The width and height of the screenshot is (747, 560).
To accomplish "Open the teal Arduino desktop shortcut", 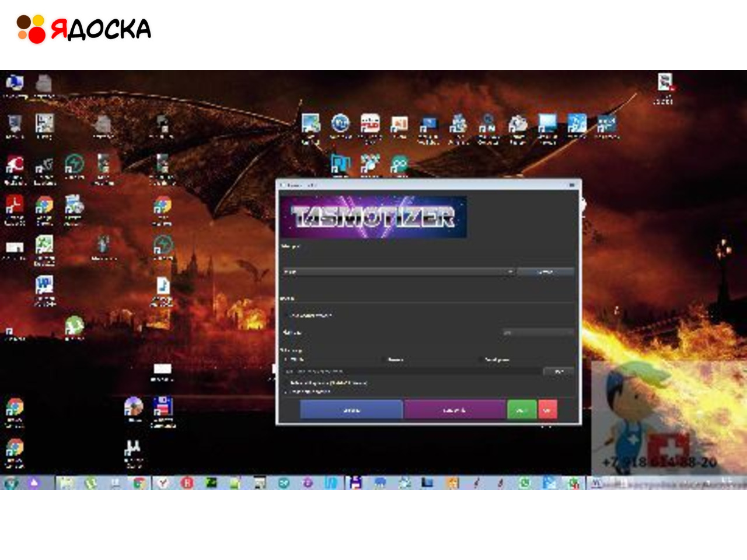I will (x=400, y=165).
